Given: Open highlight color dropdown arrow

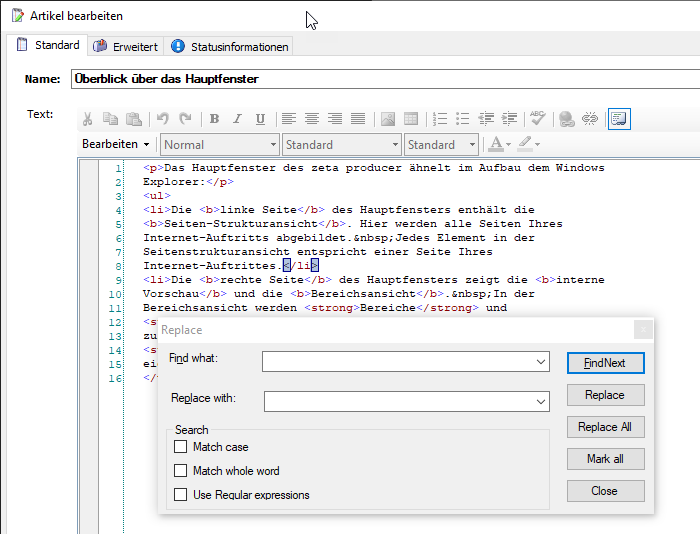Looking at the screenshot, I should (538, 145).
